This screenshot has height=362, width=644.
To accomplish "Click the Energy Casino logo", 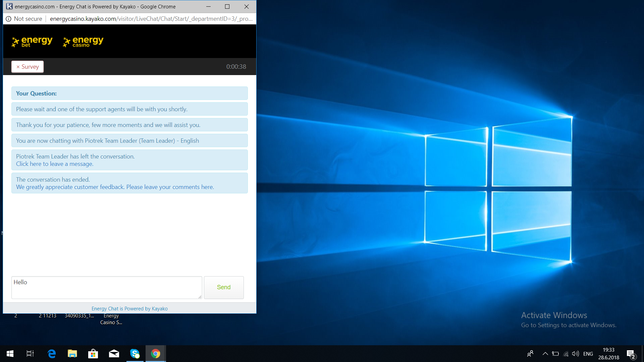I will [x=83, y=42].
